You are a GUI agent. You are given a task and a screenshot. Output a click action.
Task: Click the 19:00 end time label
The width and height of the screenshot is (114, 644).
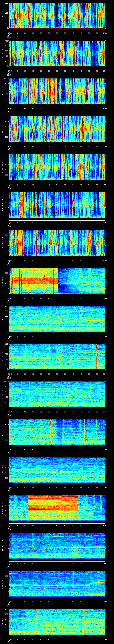tap(105, 109)
